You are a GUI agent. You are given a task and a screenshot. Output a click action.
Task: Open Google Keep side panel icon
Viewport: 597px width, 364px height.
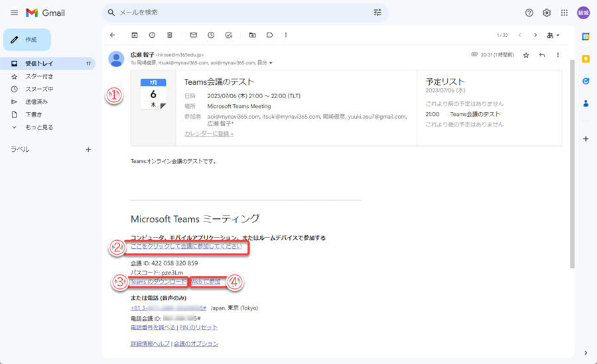[x=586, y=58]
